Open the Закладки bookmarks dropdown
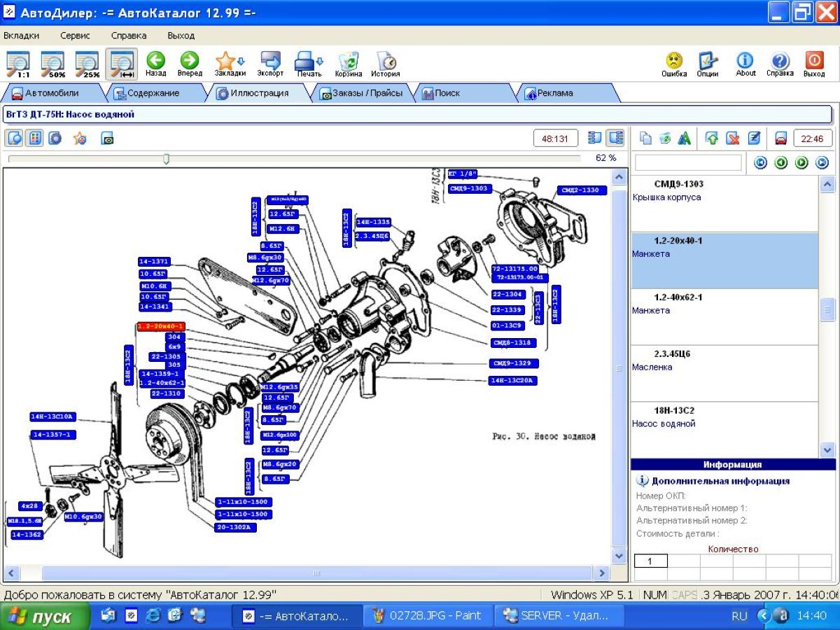 (x=230, y=64)
